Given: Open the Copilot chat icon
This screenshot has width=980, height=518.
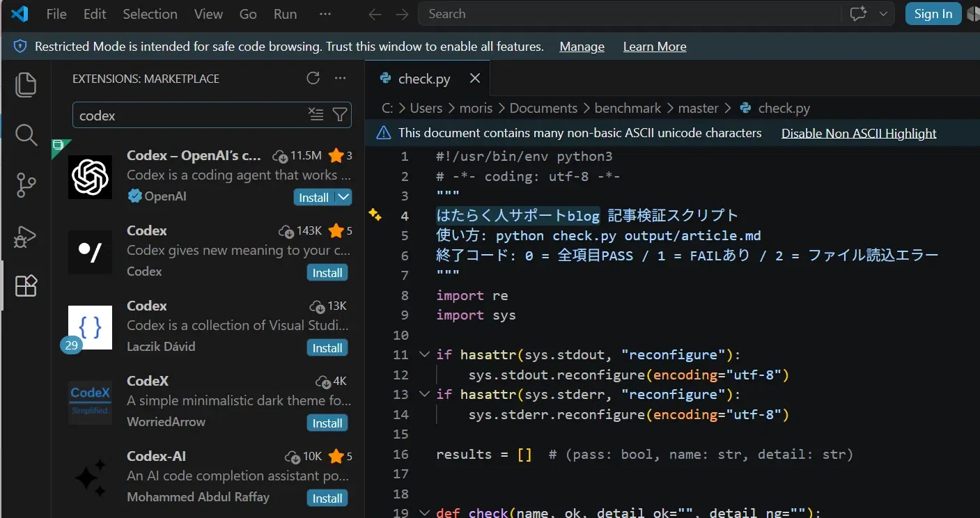Looking at the screenshot, I should coord(858,14).
